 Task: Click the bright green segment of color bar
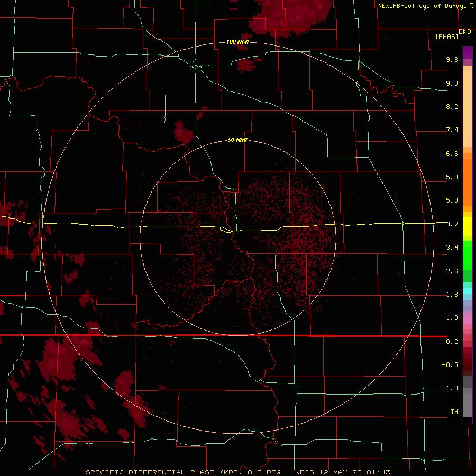[467, 255]
